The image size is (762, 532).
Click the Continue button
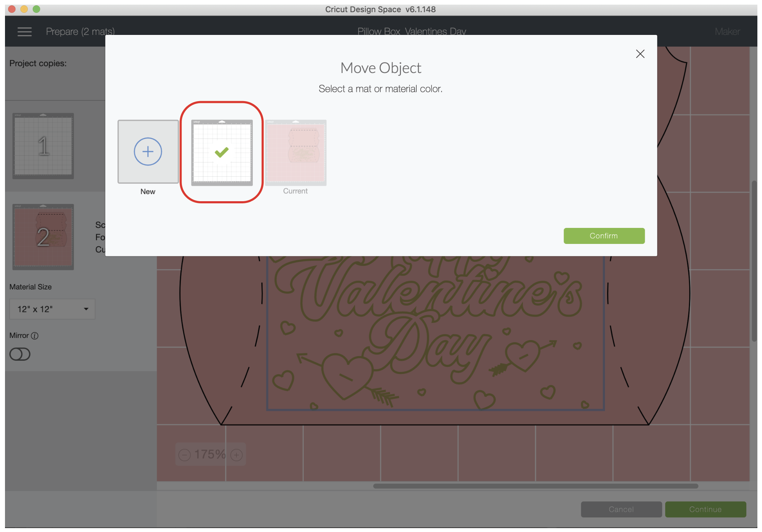pyautogui.click(x=705, y=509)
